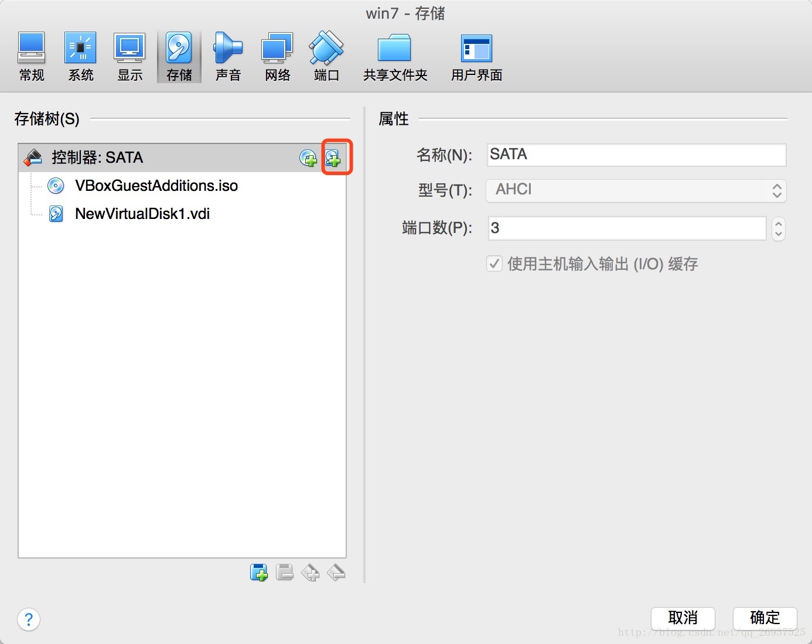The image size is (812, 644).
Task: Click add hard disk icon on SATA controller
Action: click(333, 158)
